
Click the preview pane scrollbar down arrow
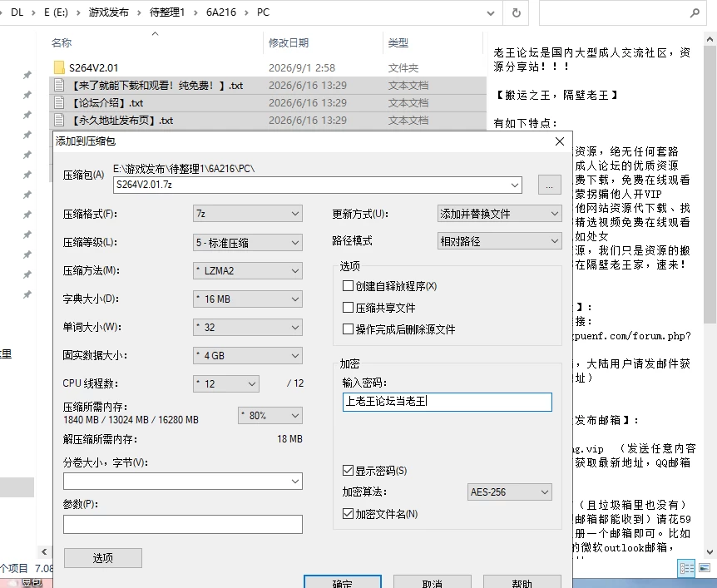pos(710,552)
